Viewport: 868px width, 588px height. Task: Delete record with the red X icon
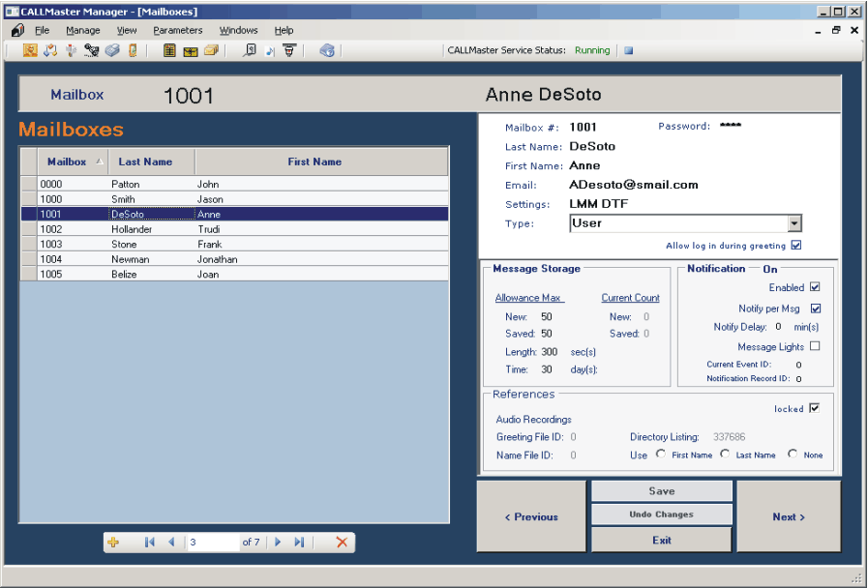(x=342, y=543)
